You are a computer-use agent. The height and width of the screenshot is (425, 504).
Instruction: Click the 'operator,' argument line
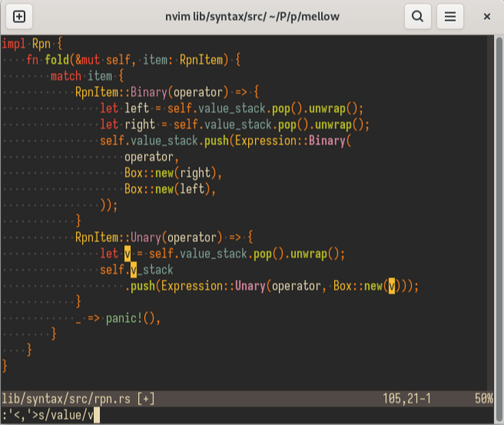[x=151, y=157]
